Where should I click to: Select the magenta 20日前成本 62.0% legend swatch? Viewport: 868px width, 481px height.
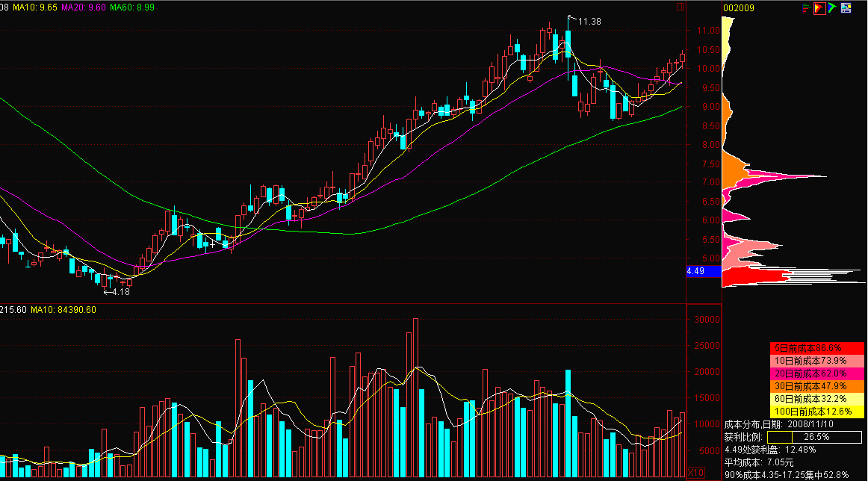pos(817,373)
